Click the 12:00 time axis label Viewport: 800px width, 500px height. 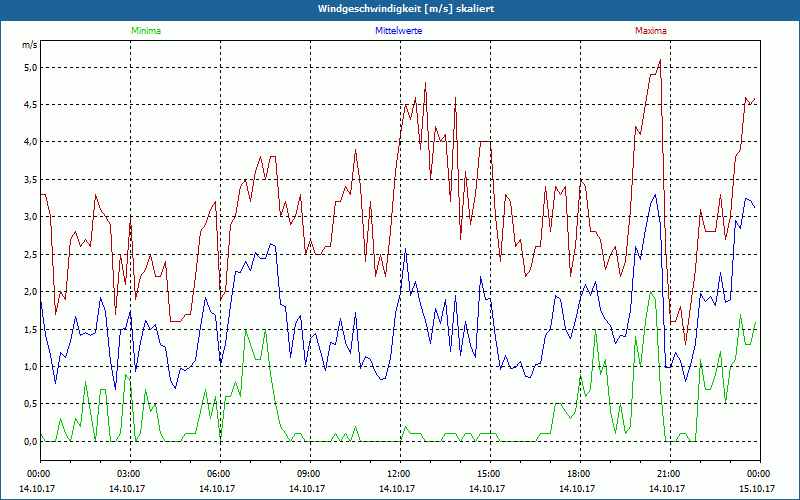(400, 474)
